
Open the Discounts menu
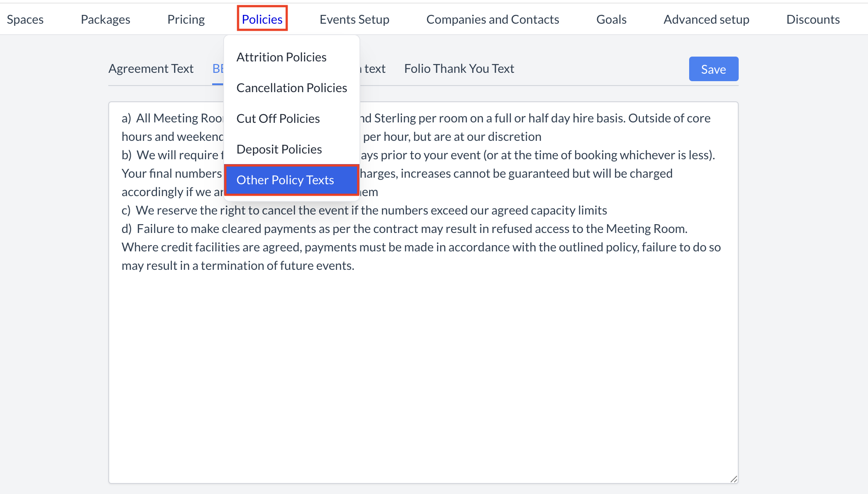tap(813, 19)
